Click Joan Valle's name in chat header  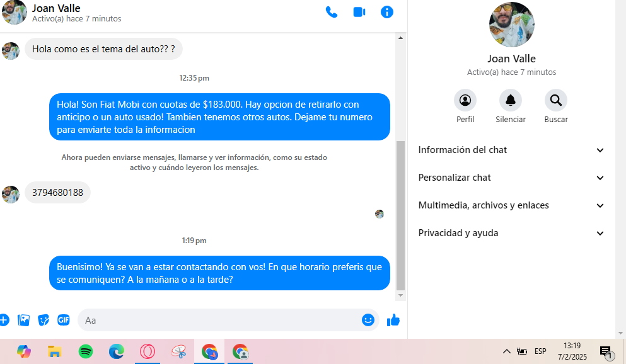[56, 8]
